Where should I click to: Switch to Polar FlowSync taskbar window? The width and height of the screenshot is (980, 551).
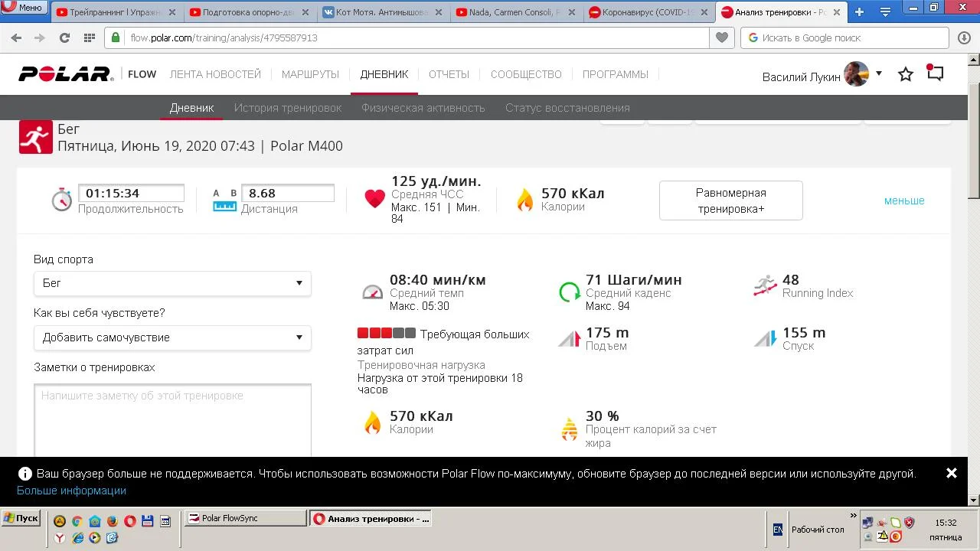click(x=246, y=518)
